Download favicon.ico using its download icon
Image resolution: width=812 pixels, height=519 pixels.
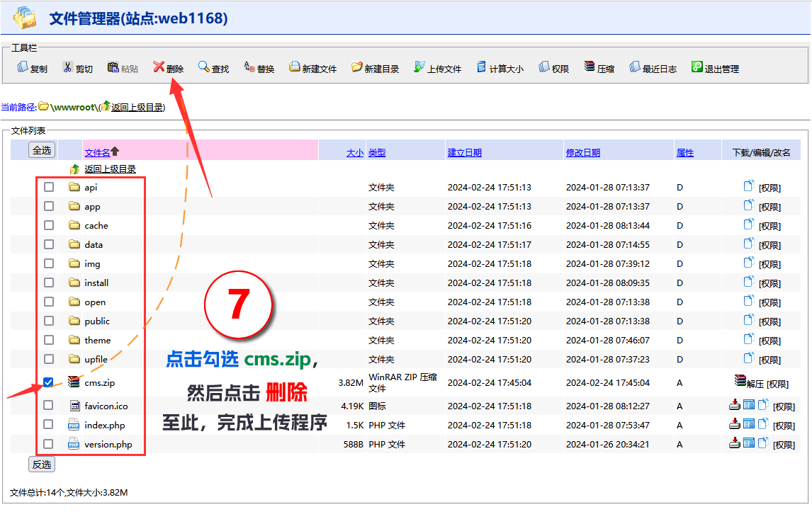(735, 406)
